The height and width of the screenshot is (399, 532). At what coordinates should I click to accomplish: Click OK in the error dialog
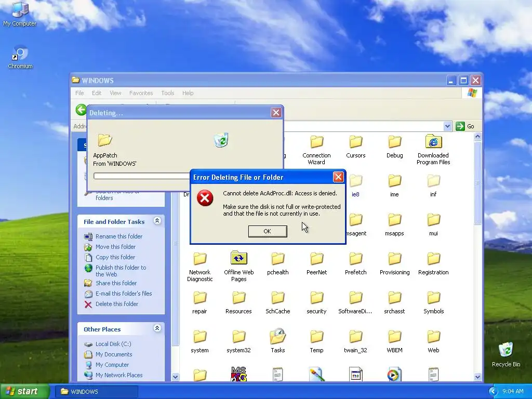(268, 231)
